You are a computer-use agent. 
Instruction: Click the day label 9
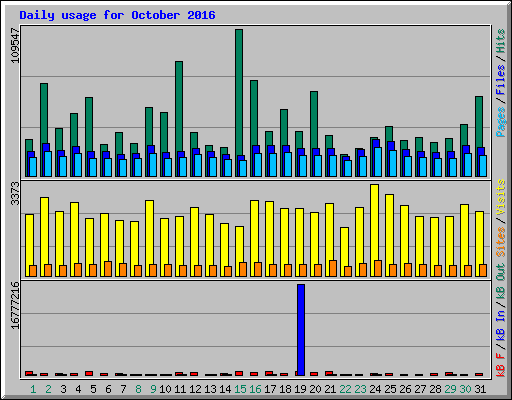pyautogui.click(x=153, y=389)
